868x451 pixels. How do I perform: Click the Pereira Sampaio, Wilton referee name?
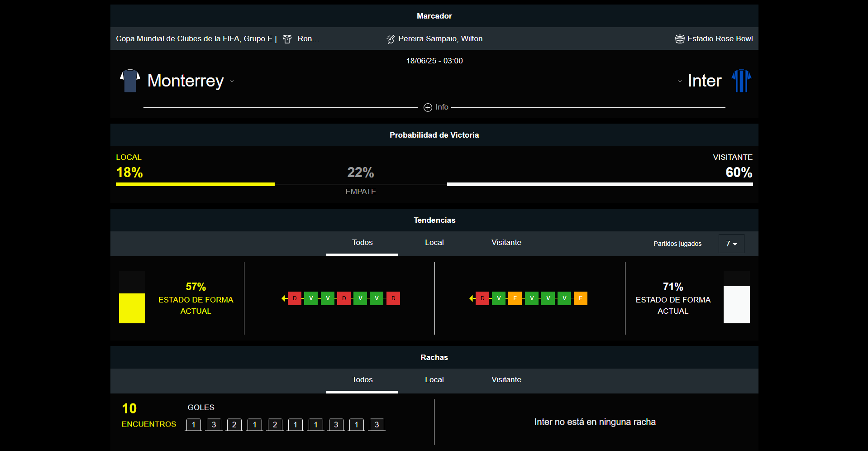tap(440, 39)
